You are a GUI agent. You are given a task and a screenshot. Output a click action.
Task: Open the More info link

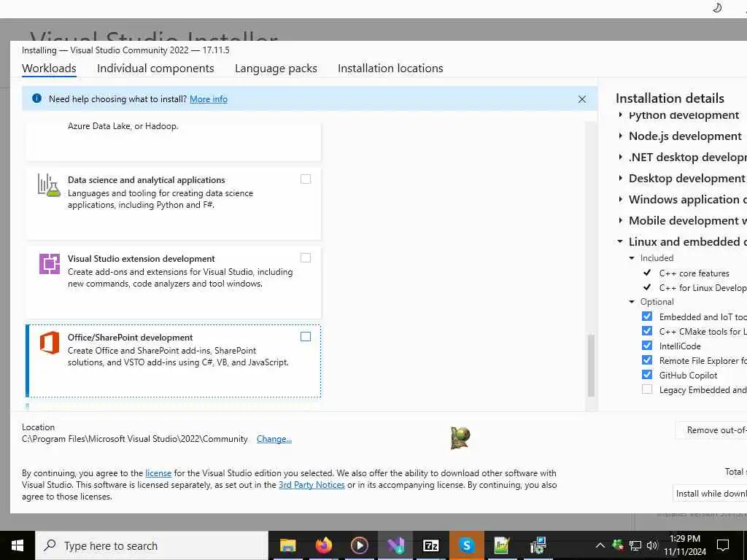pyautogui.click(x=209, y=99)
